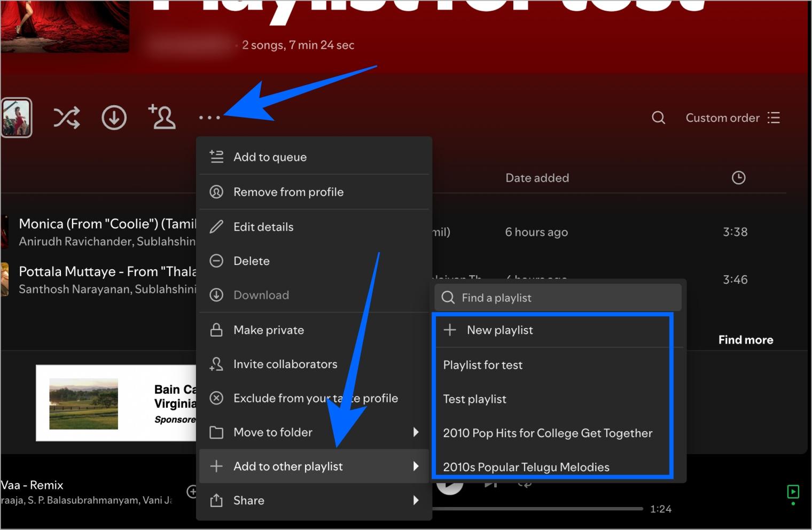Click the now playing view icon
Viewport: 812px width, 530px height.
tap(793, 492)
